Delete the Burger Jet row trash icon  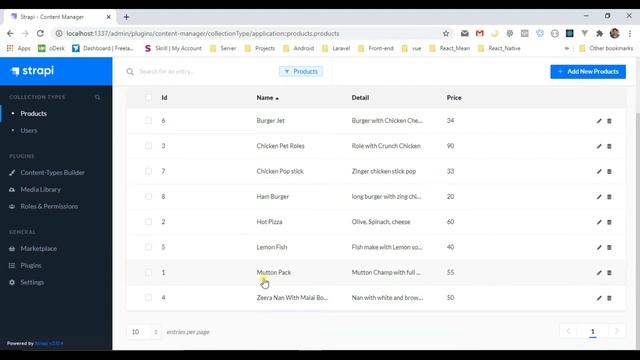609,121
